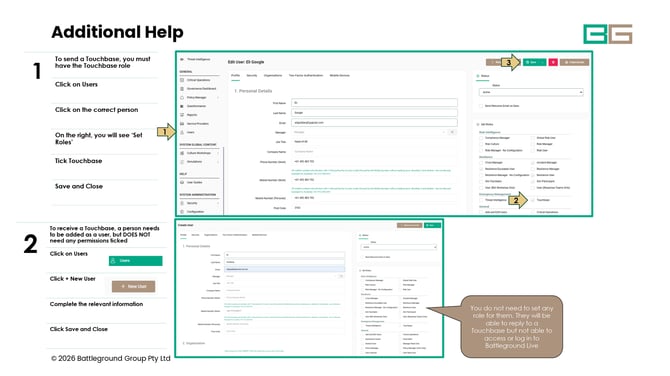Select Simulations icon in sidebar

pyautogui.click(x=182, y=162)
